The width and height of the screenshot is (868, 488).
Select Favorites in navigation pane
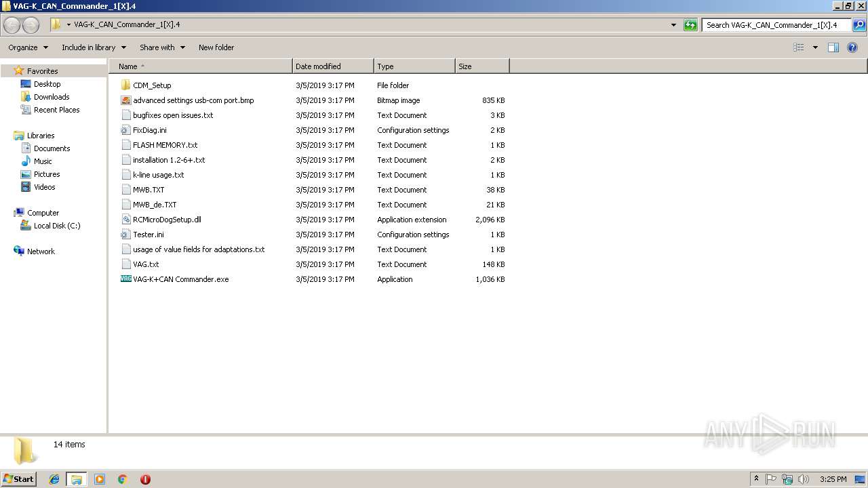click(x=42, y=71)
